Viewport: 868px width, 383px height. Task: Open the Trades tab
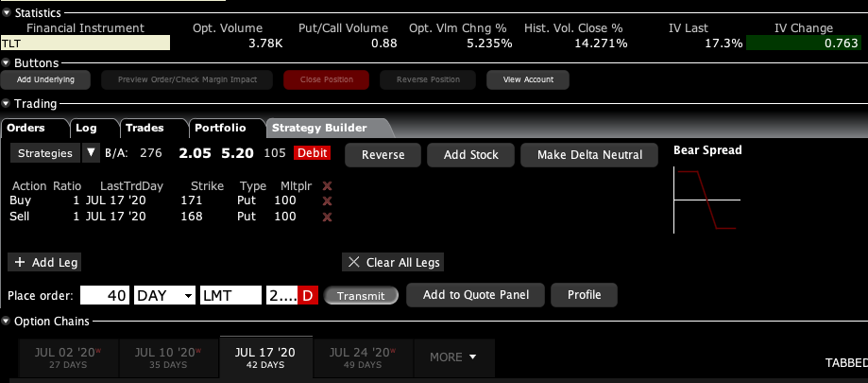145,128
